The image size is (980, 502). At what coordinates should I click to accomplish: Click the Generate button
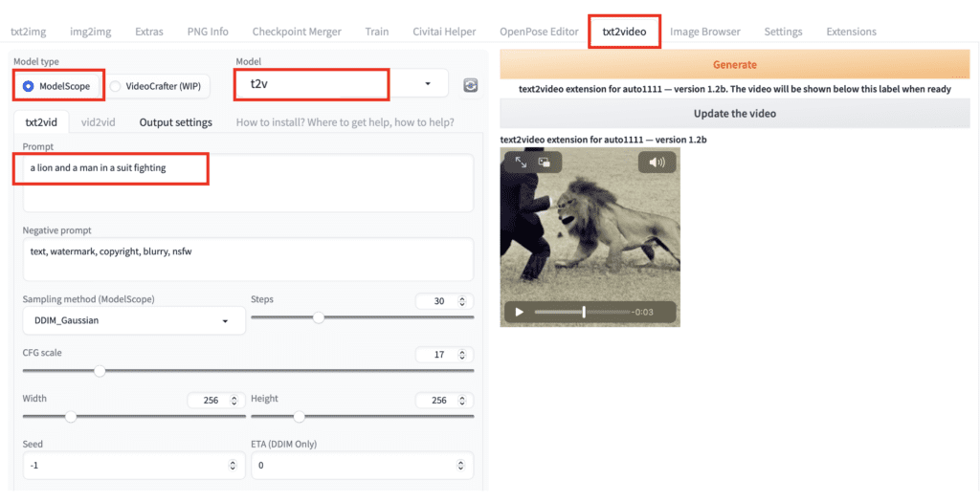pyautogui.click(x=734, y=64)
